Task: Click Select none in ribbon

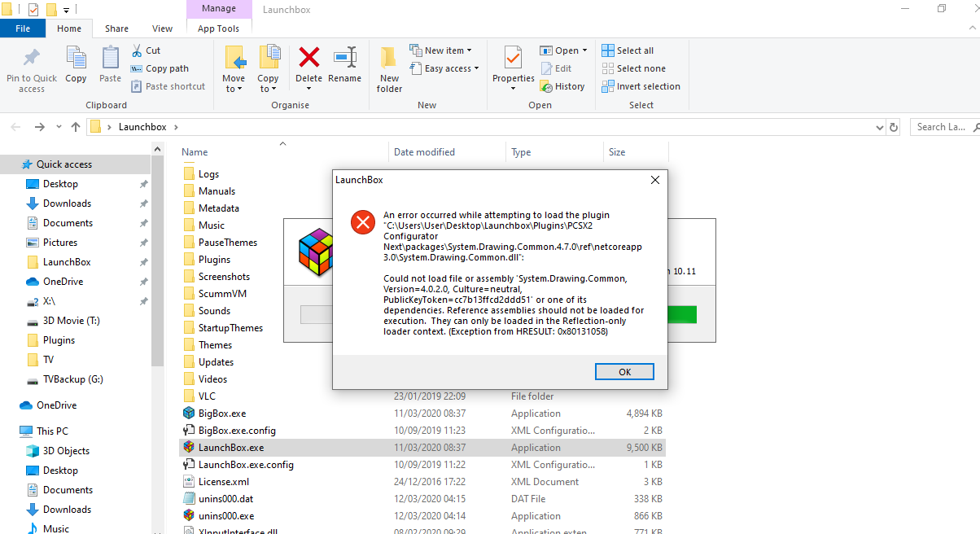Action: tap(633, 68)
